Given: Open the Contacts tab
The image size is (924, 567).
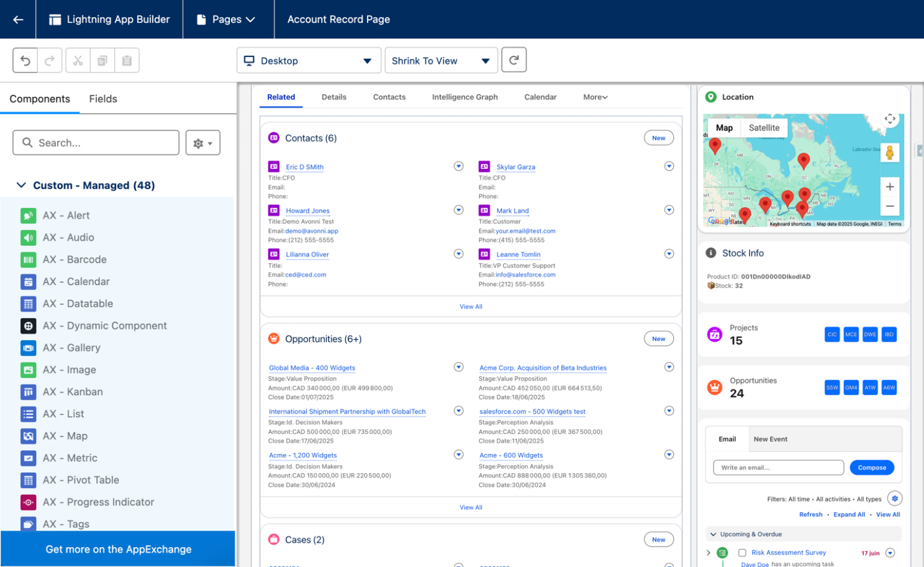Looking at the screenshot, I should pyautogui.click(x=389, y=97).
